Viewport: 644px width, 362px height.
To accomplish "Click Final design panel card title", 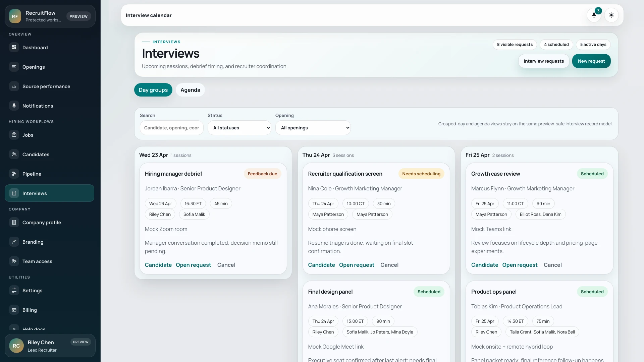I will coord(330,292).
